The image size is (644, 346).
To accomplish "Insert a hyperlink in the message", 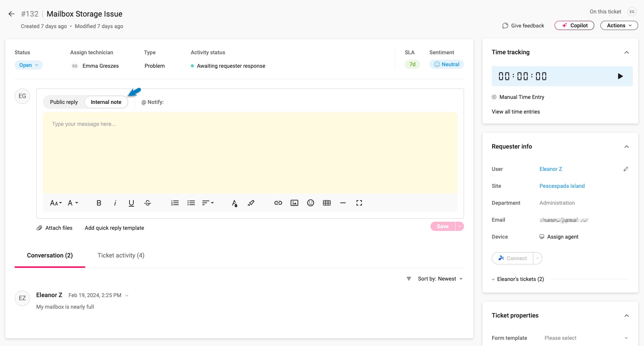I will click(278, 203).
